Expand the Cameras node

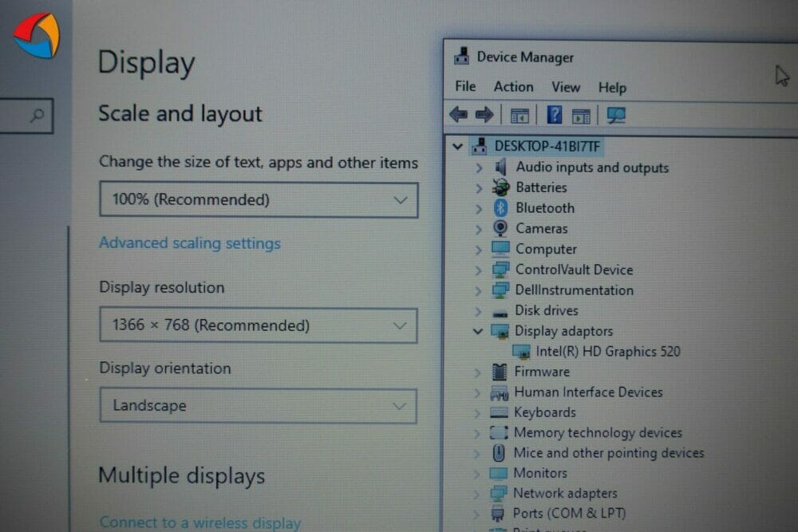click(x=478, y=229)
